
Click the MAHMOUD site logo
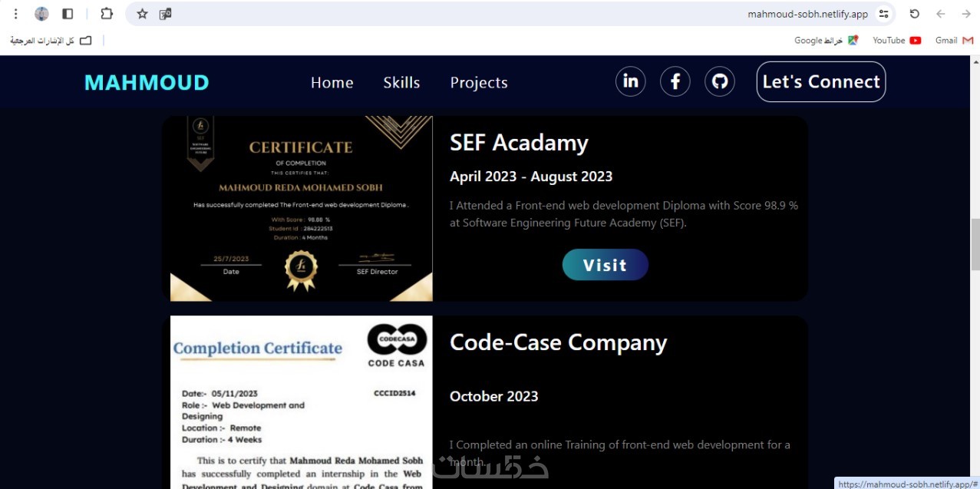click(x=147, y=82)
